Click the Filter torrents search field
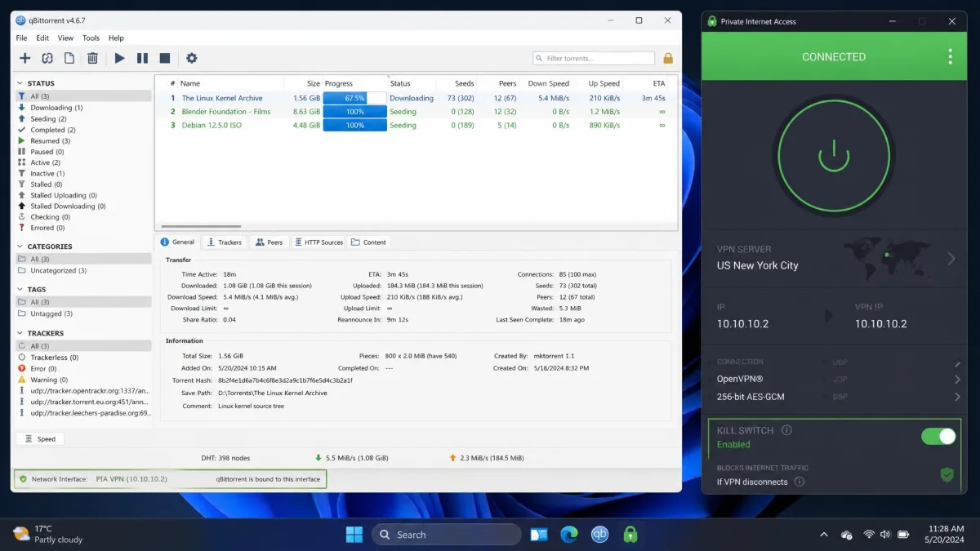The image size is (980, 551). coord(594,58)
